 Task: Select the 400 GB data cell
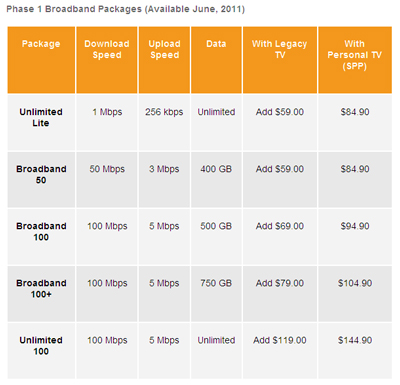coord(216,169)
